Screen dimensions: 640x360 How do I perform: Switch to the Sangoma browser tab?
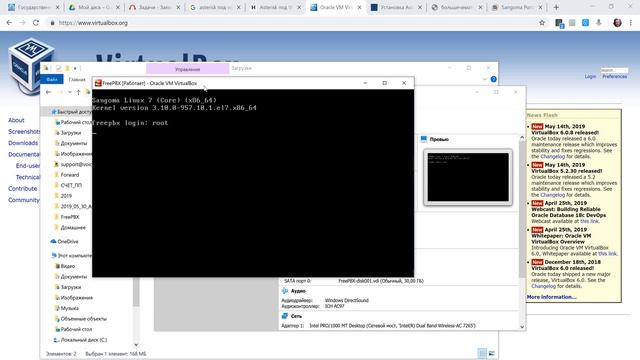[x=517, y=7]
